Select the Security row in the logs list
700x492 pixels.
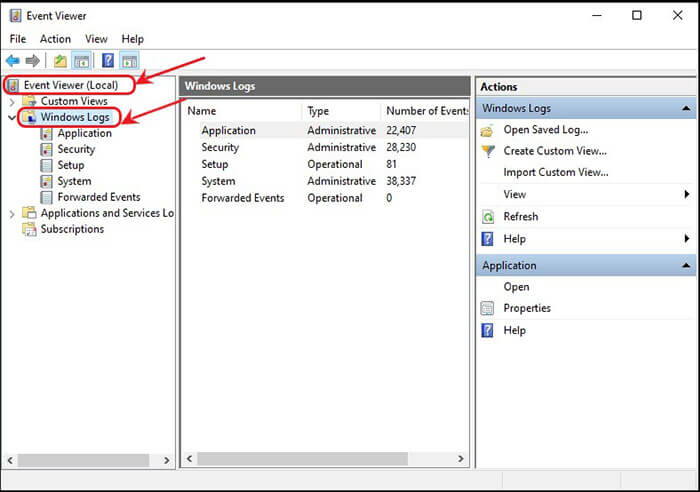click(x=326, y=147)
